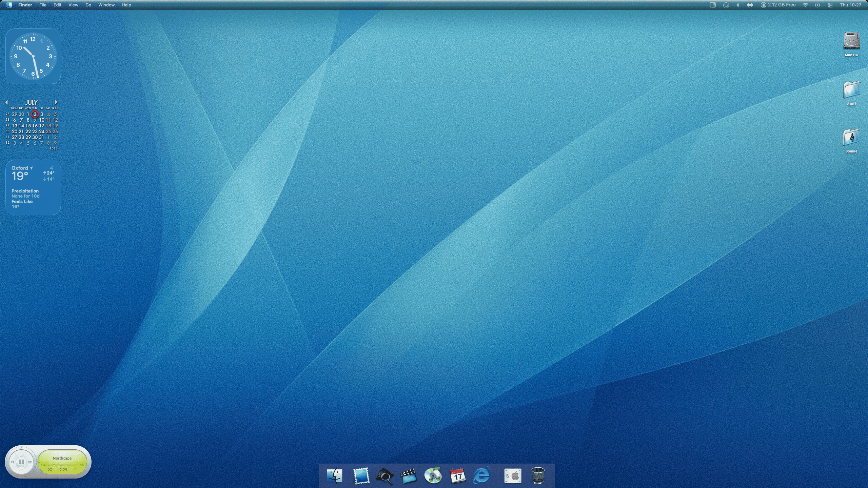Go to previous track in music widget

[12, 462]
